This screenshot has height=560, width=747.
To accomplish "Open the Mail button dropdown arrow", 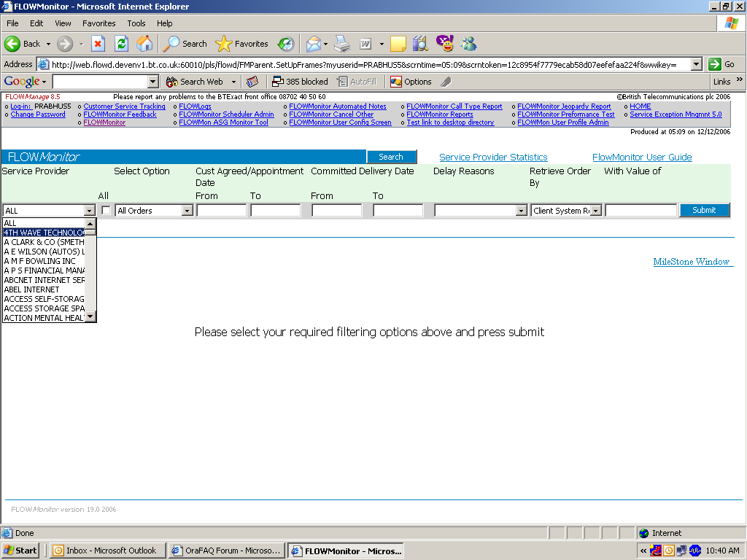I will click(x=326, y=44).
